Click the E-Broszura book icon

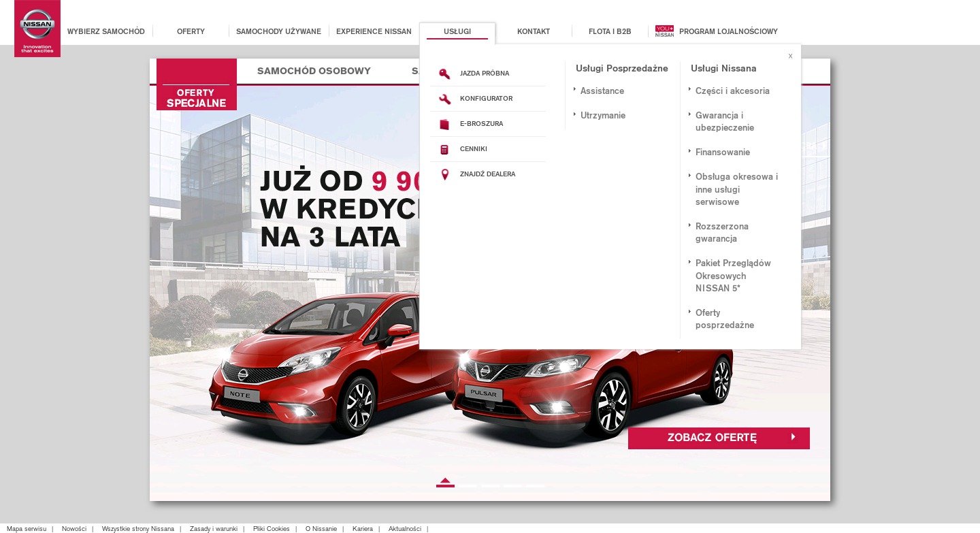pyautogui.click(x=444, y=124)
